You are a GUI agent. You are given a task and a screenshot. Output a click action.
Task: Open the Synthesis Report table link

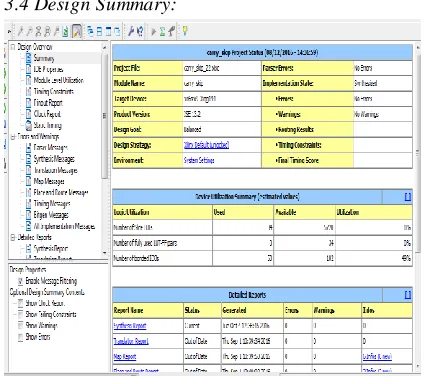click(x=130, y=326)
